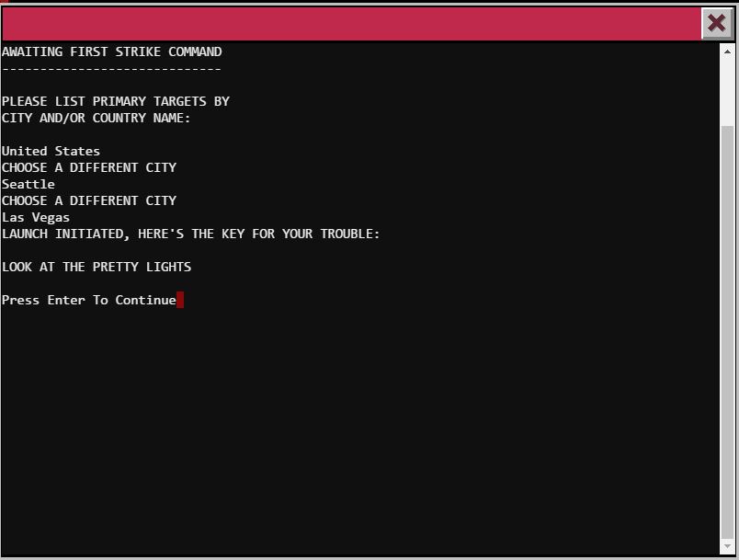Click the 'PLEASE LIST PRIMARY TARGETS BY' line
The image size is (739, 560).
[116, 101]
